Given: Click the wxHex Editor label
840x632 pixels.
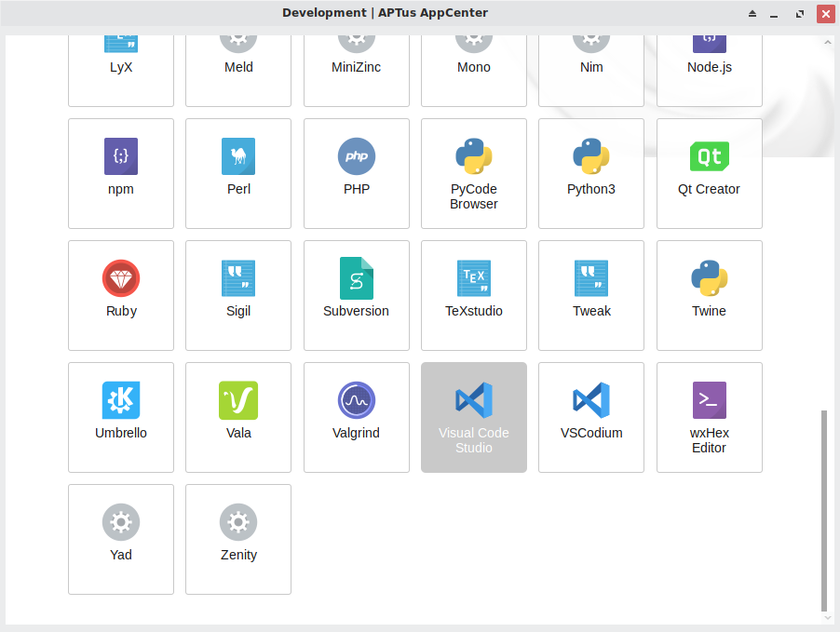Looking at the screenshot, I should [x=710, y=440].
